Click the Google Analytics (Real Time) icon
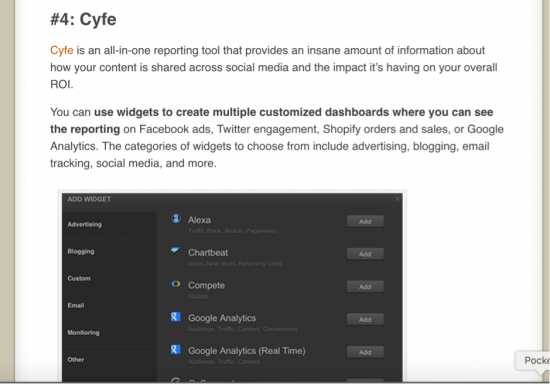550x384 pixels. pyautogui.click(x=176, y=349)
